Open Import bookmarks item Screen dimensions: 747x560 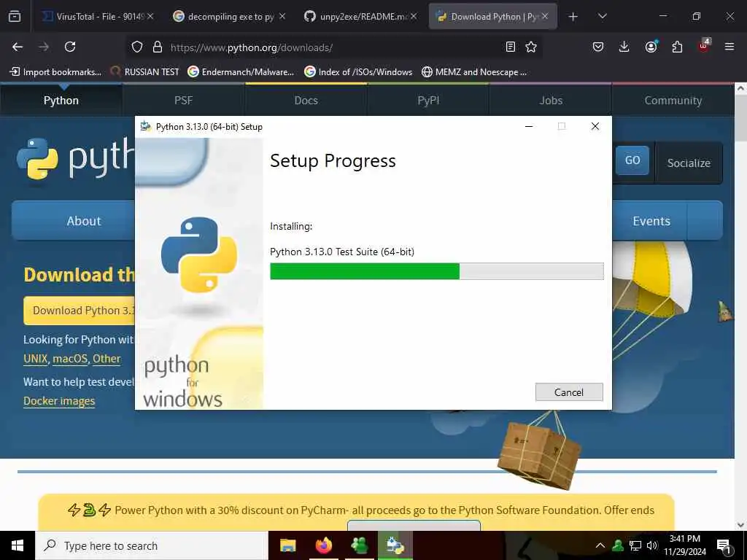[55, 72]
